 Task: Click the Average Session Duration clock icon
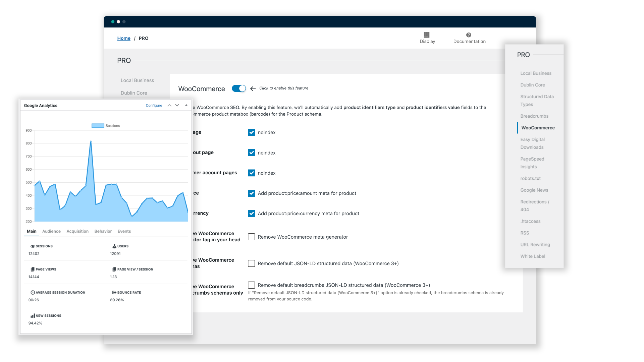[x=33, y=293]
